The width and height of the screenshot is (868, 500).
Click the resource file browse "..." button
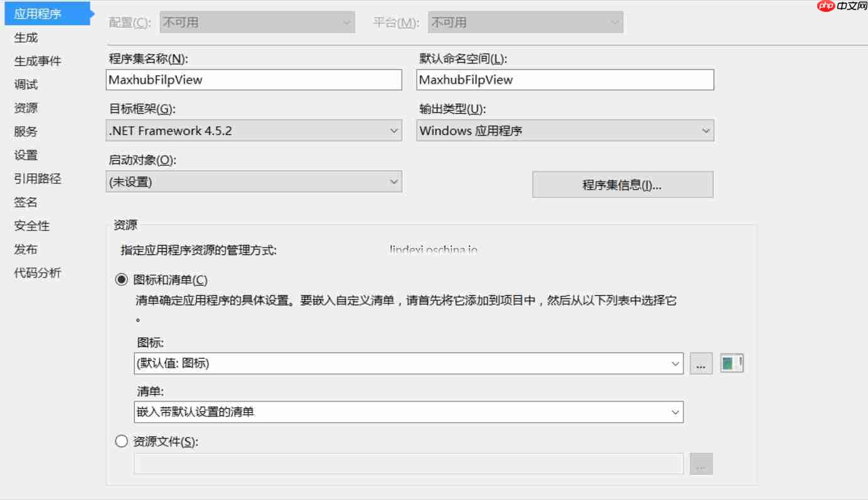701,464
